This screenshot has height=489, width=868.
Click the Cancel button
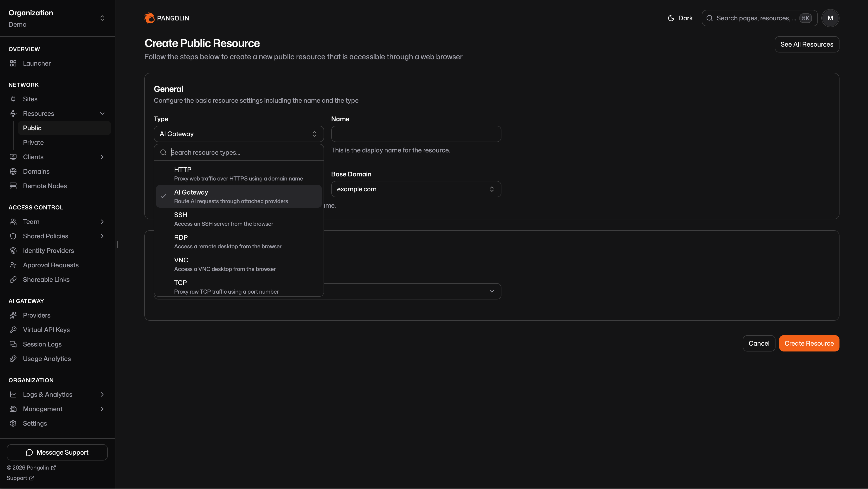pos(759,343)
